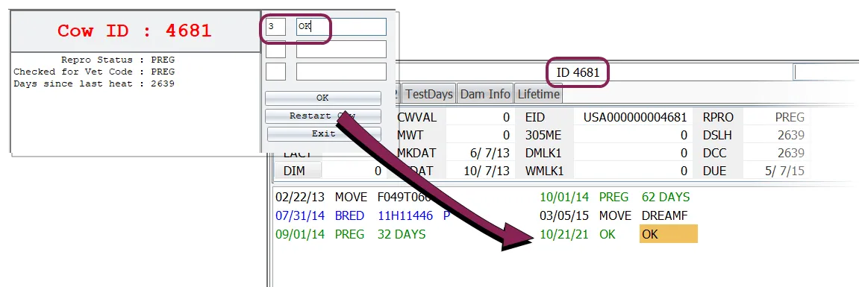Select the 09/01/14 PREG event date

[x=300, y=235]
